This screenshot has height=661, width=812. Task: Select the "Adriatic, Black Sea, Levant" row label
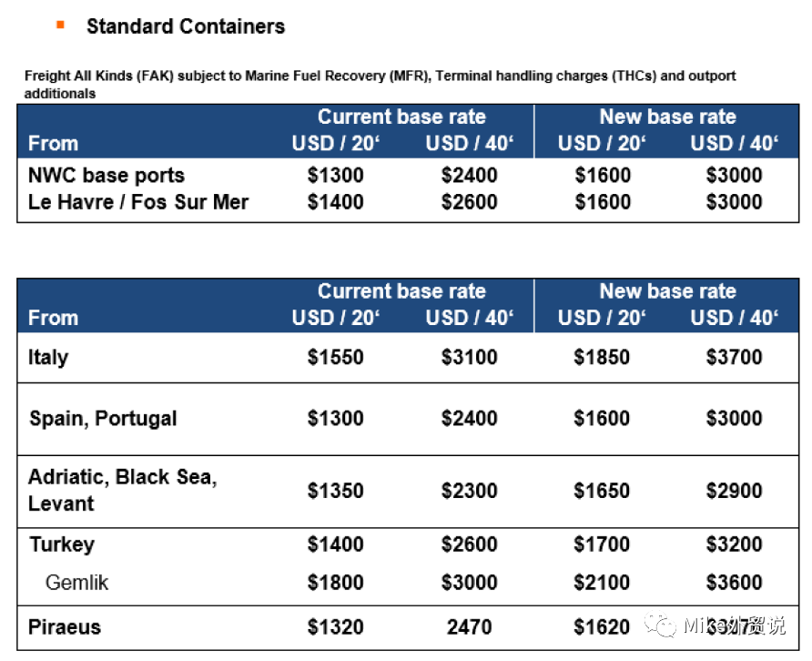122,490
